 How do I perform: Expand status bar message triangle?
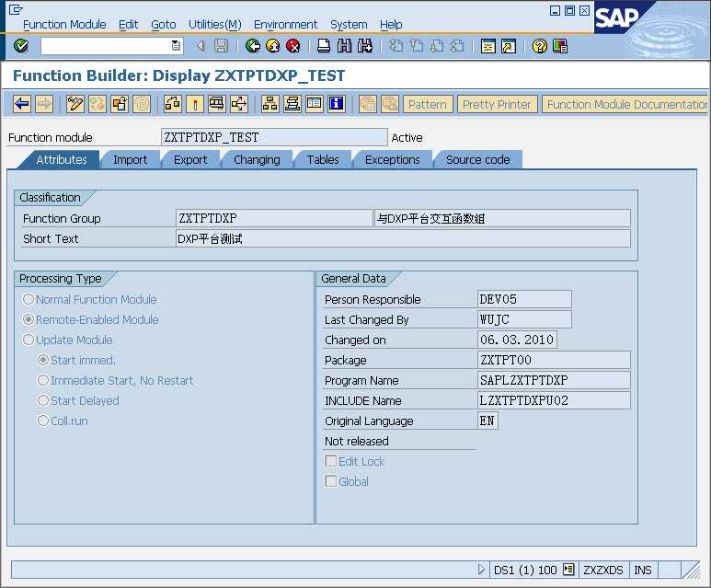pyautogui.click(x=482, y=570)
